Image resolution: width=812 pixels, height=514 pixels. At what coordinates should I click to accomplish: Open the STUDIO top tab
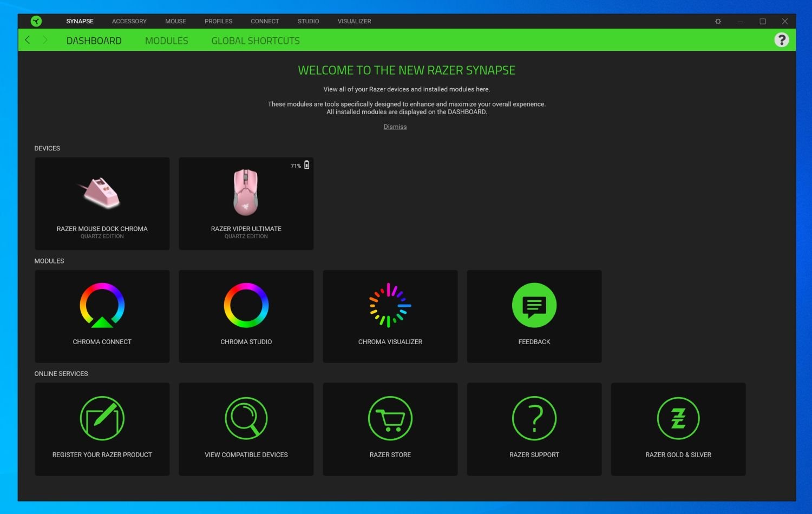(x=309, y=22)
